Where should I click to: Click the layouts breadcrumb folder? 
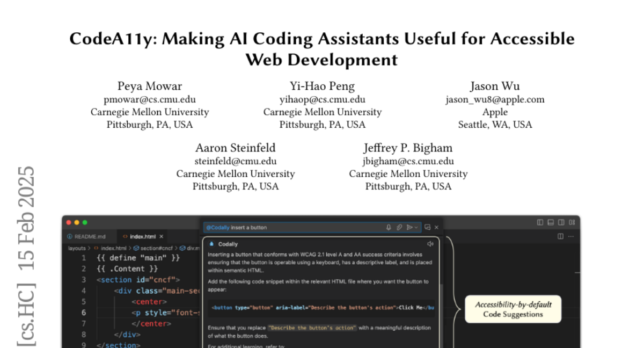[x=77, y=248]
